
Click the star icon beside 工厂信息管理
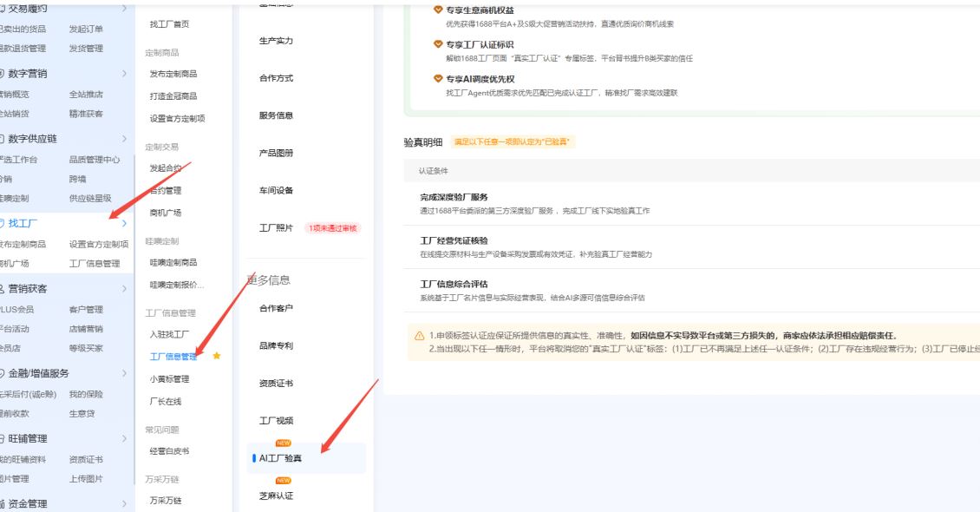(x=217, y=356)
